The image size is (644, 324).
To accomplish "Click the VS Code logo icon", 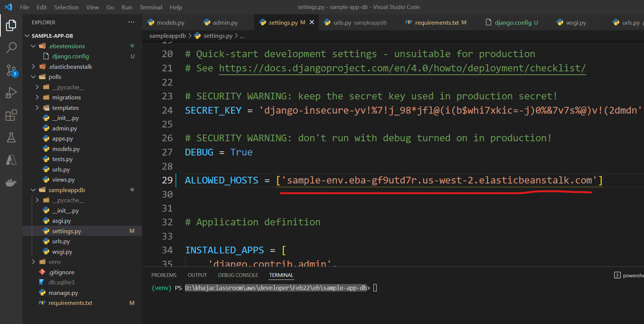I will click(x=8, y=7).
